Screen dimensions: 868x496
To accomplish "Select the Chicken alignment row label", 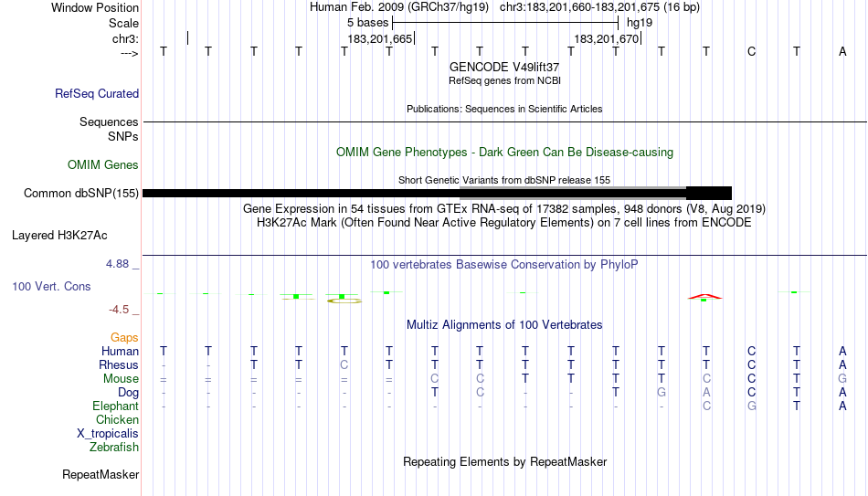I will coord(117,419).
